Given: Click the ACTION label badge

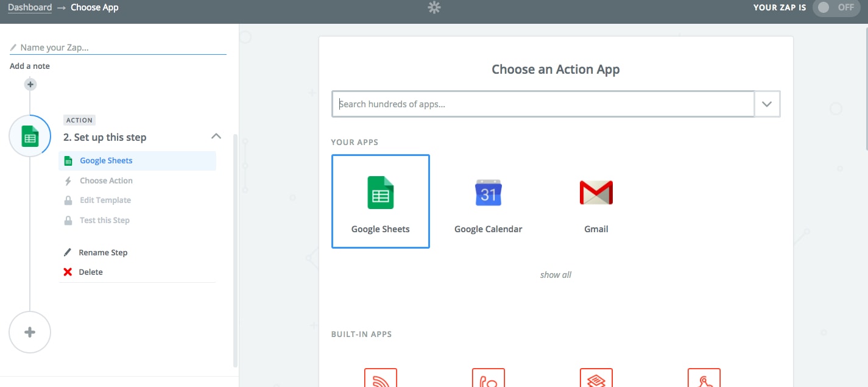Looking at the screenshot, I should point(79,120).
